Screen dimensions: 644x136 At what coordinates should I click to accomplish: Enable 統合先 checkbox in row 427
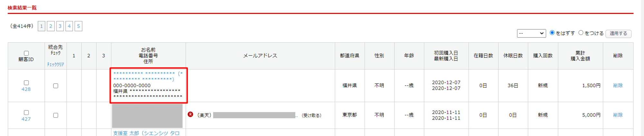(x=56, y=115)
